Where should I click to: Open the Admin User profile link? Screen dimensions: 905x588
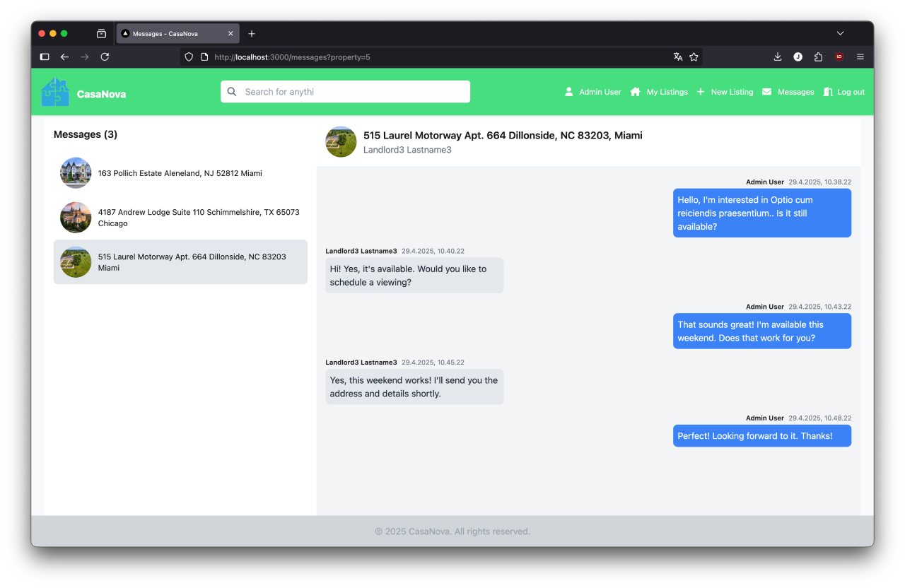(592, 92)
